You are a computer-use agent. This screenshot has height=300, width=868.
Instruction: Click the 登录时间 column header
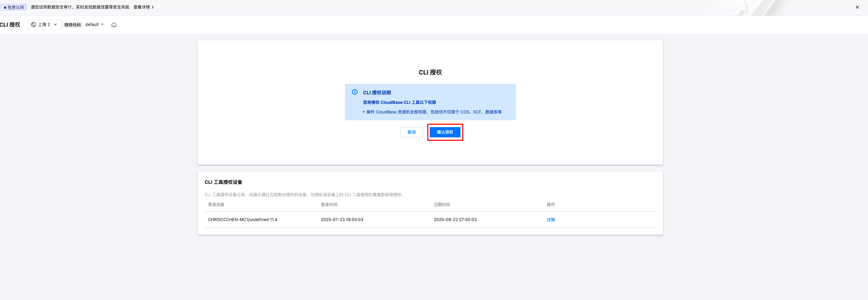pyautogui.click(x=329, y=205)
